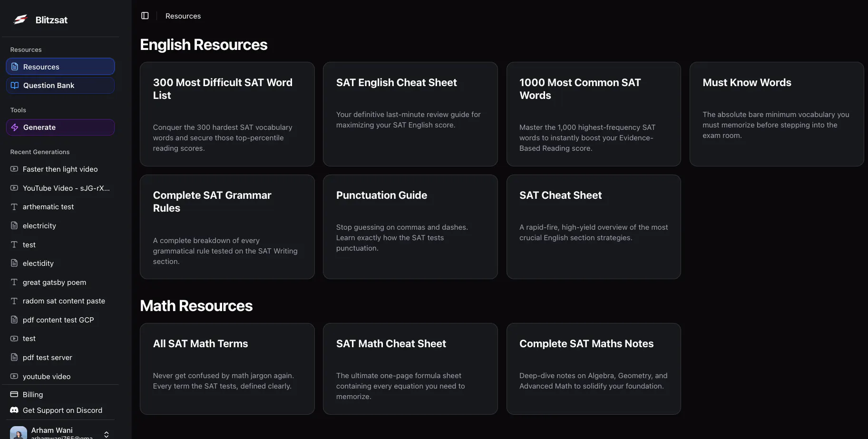Screen dimensions: 868x439
Task: Open Punctuation Guide card
Action: tap(410, 227)
